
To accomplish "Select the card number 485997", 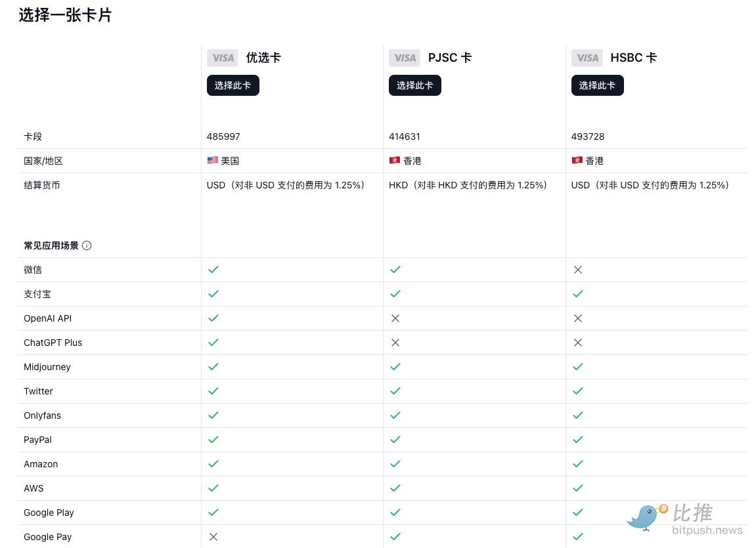I will [x=223, y=137].
